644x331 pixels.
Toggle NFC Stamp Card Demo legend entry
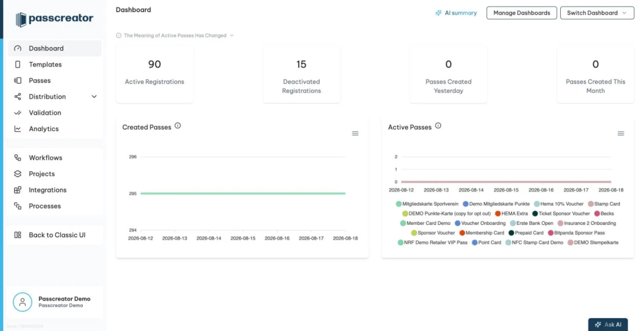point(535,242)
